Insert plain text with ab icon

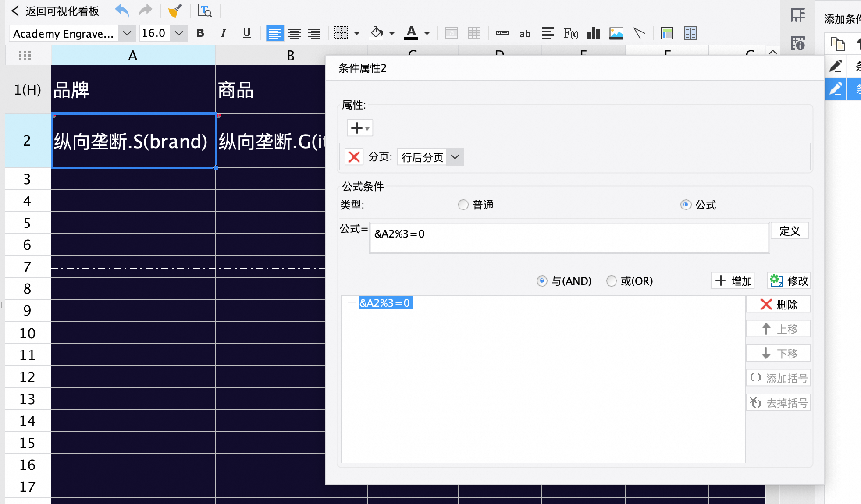[x=525, y=34]
